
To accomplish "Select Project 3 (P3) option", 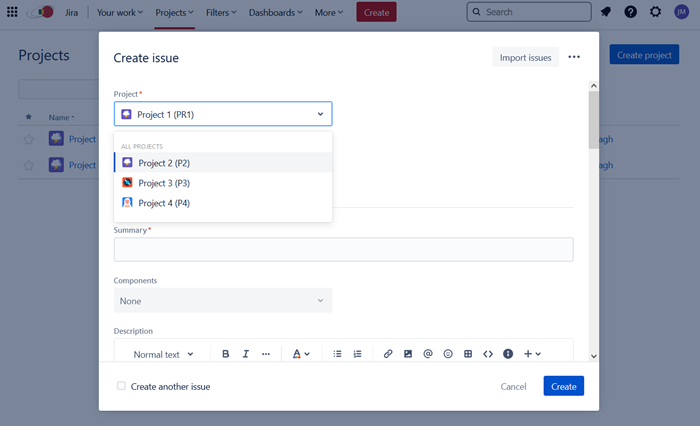I will 223,183.
